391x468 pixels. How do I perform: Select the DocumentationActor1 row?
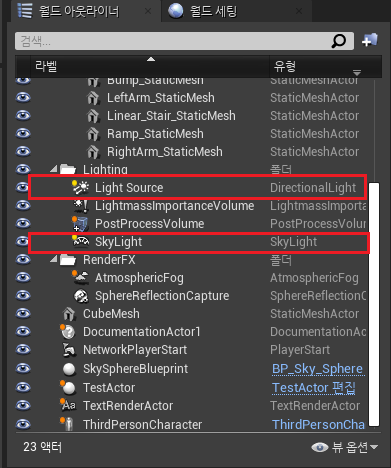click(x=192, y=332)
